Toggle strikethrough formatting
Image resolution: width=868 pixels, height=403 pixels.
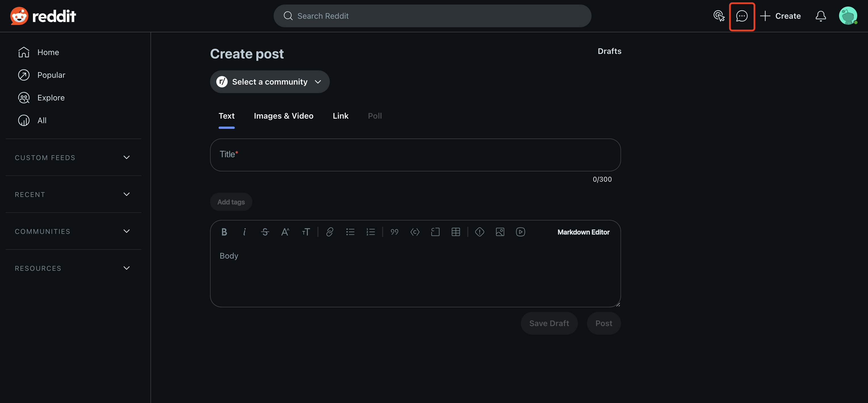(x=265, y=232)
